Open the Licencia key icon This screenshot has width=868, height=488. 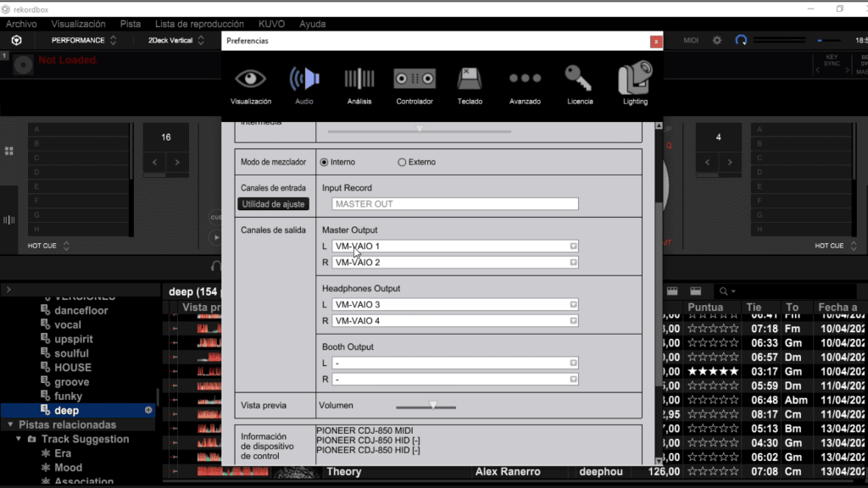coord(579,79)
